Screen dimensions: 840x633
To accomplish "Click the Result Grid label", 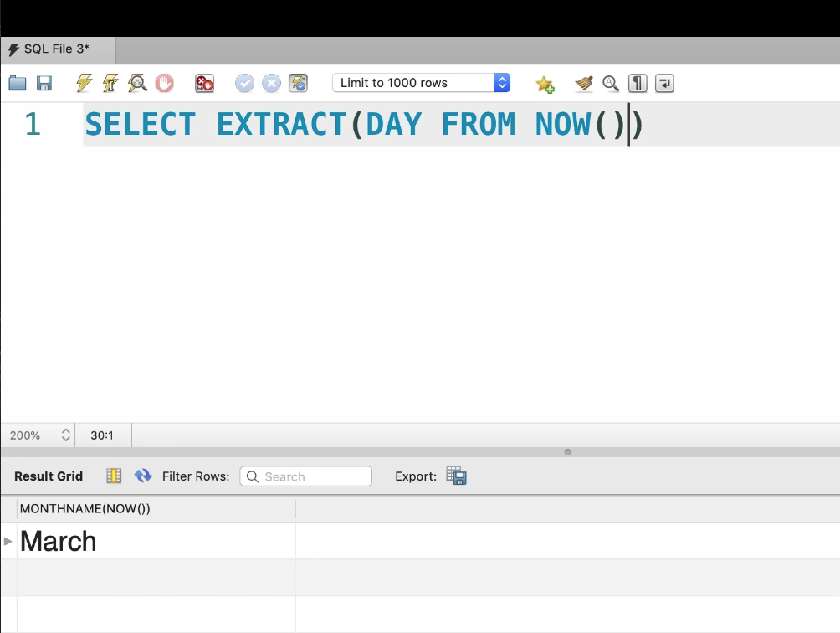I will (x=49, y=476).
